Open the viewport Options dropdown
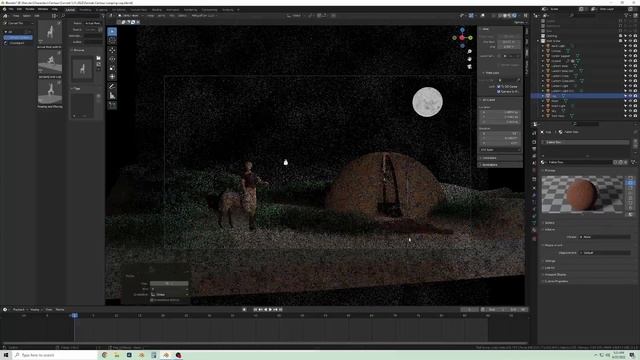Image resolution: width=640 pixels, height=360 pixels. pyautogui.click(x=520, y=22)
